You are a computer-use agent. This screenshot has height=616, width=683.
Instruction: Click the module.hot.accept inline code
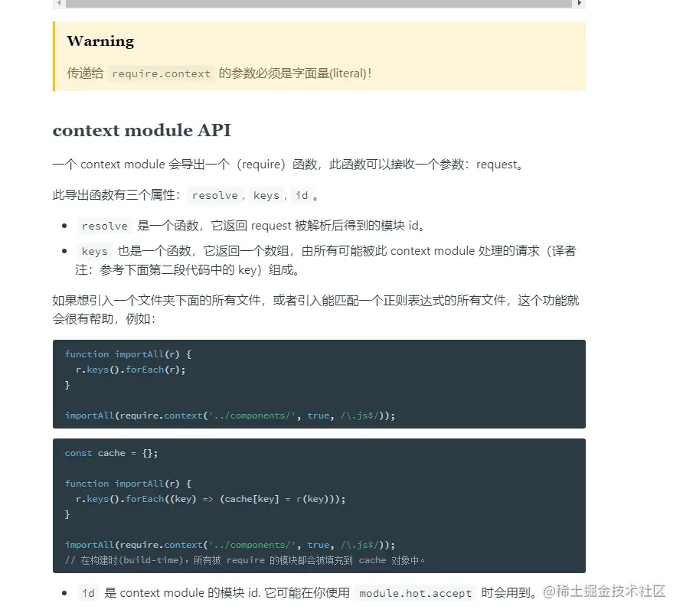415,593
